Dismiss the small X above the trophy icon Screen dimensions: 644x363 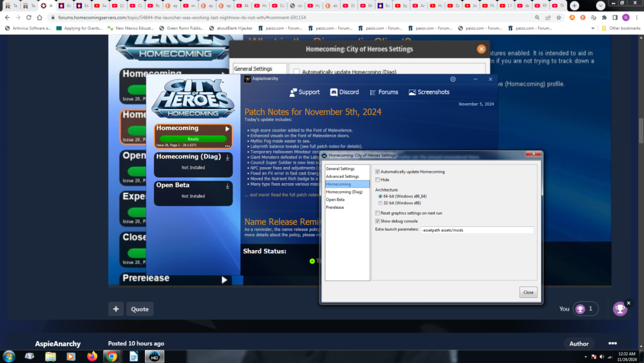pyautogui.click(x=629, y=303)
